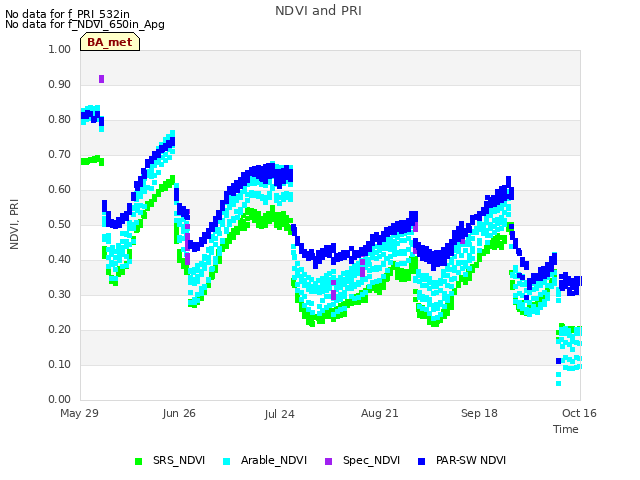Click the blue PAR-SW NDVI legend swatch
This screenshot has width=640, height=480.
tap(421, 461)
